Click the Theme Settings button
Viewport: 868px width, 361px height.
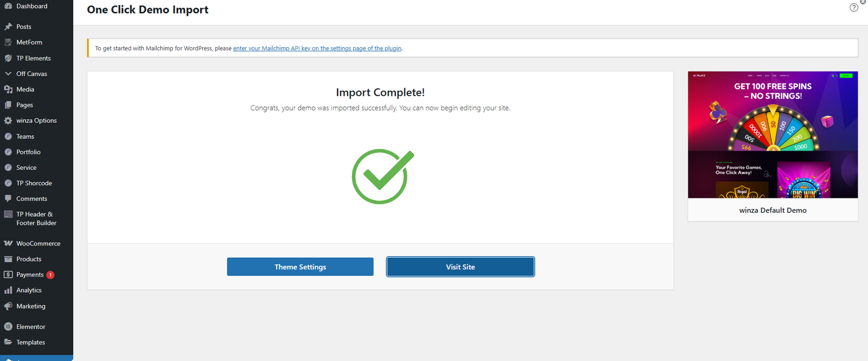click(x=300, y=267)
